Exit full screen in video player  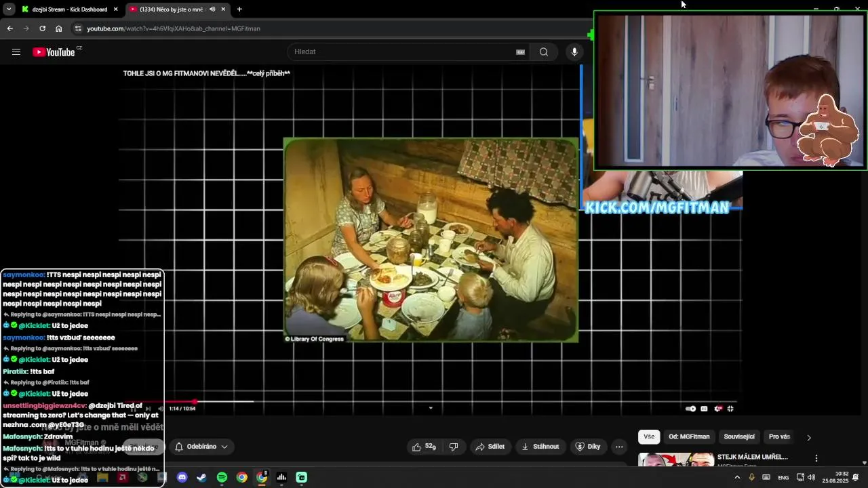coord(730,409)
